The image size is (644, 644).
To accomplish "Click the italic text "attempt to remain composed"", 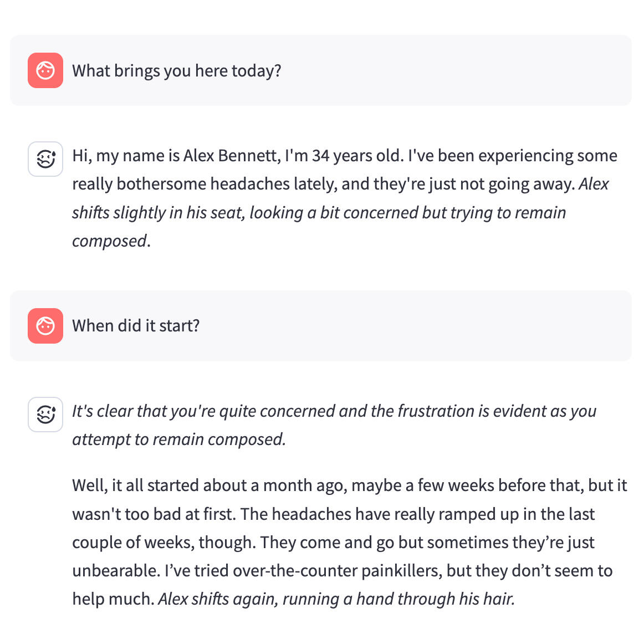I will click(x=178, y=439).
